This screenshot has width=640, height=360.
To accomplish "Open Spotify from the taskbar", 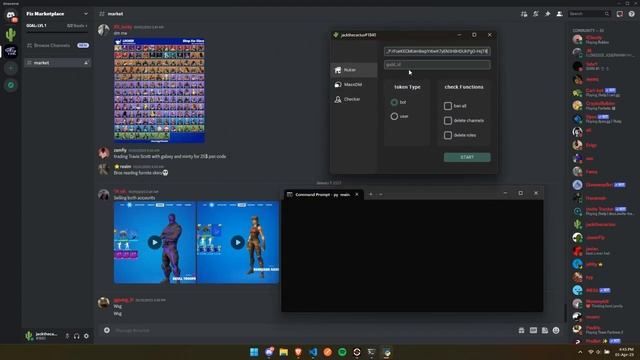I will (342, 352).
